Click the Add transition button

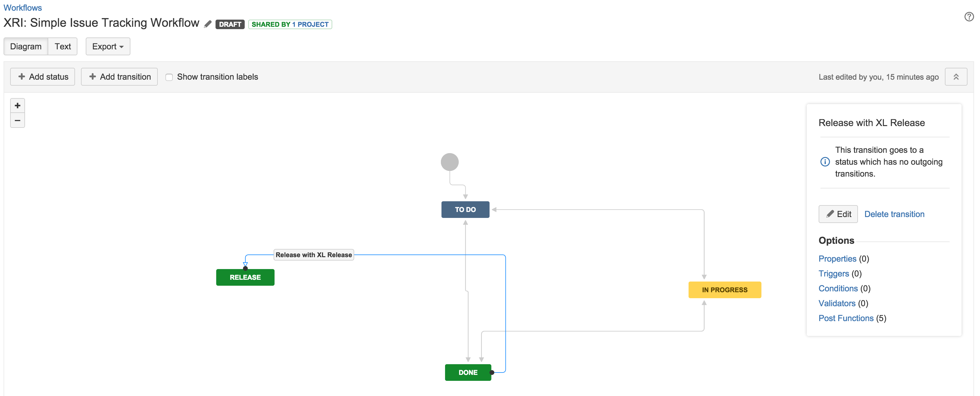tap(119, 77)
